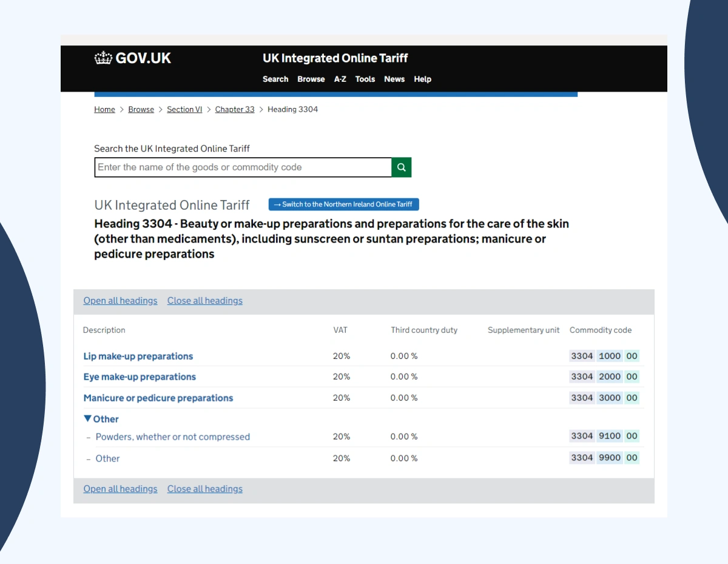Click the green magnifying glass search button
Viewport: 728px width, 564px height.
tap(402, 167)
